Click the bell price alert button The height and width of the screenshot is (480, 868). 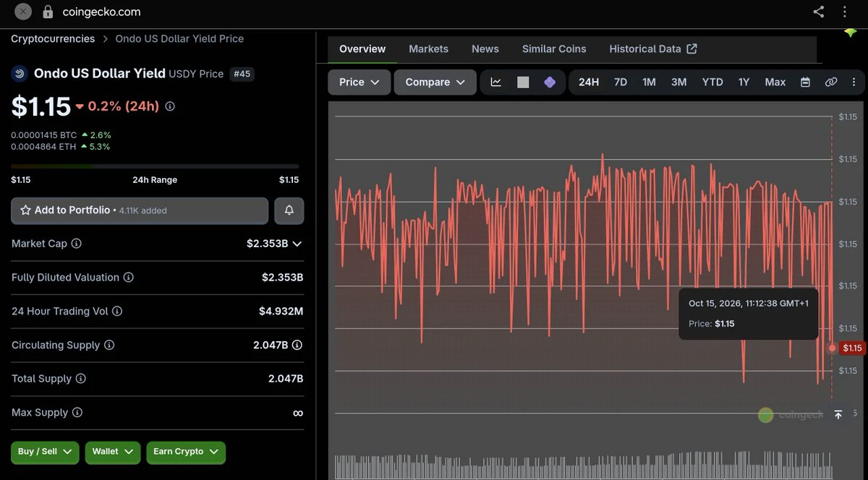(289, 210)
